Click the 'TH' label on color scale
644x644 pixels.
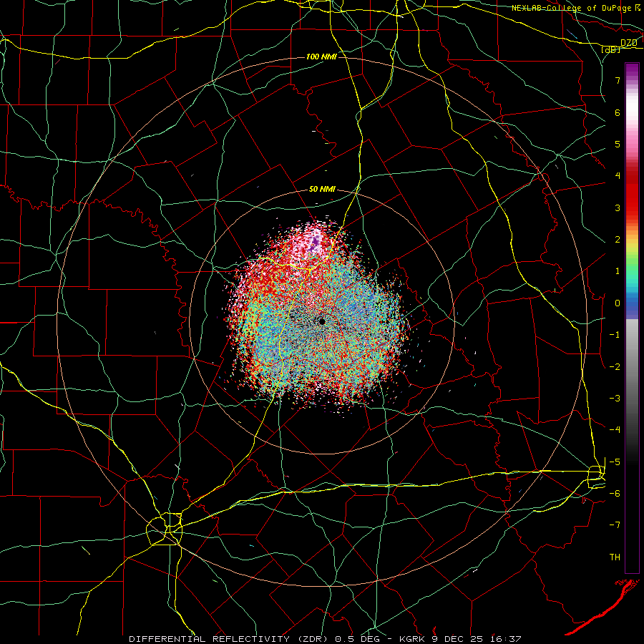[615, 557]
